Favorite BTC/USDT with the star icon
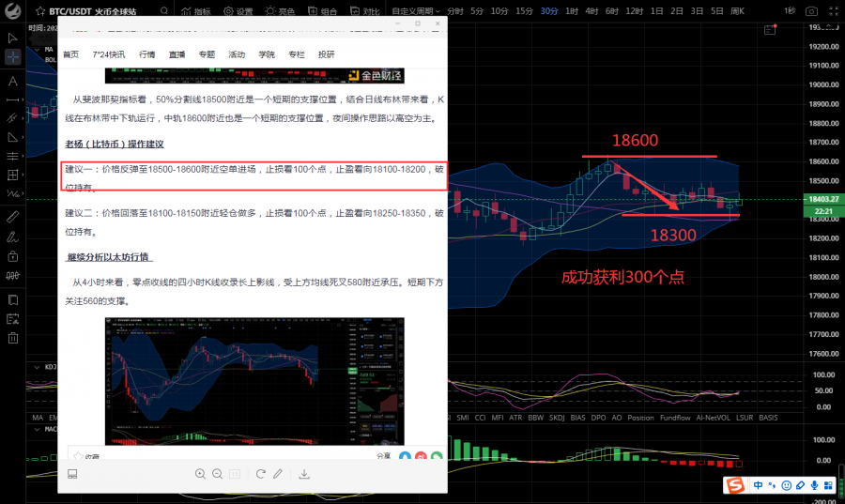Viewport: 845px width, 504px height. 39,10
